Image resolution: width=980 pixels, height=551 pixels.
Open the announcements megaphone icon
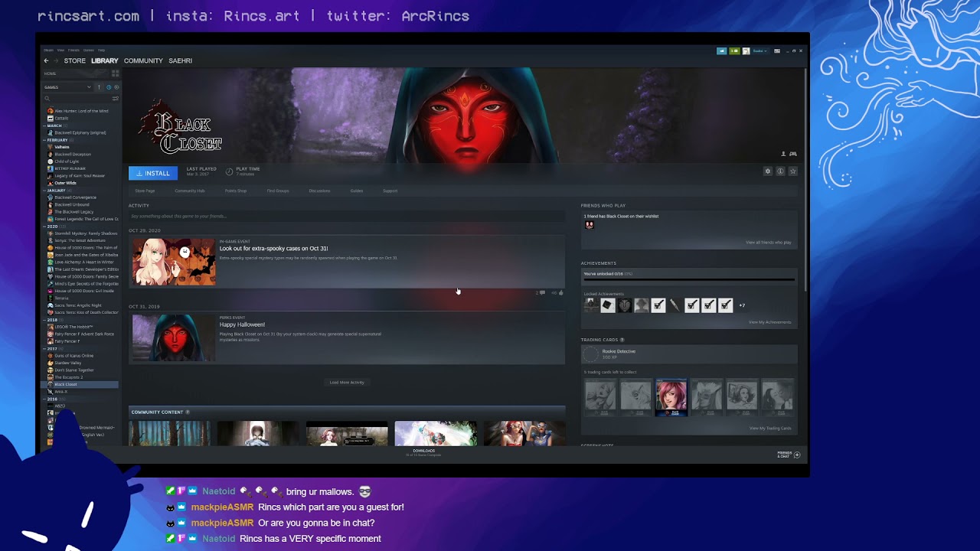(x=721, y=51)
